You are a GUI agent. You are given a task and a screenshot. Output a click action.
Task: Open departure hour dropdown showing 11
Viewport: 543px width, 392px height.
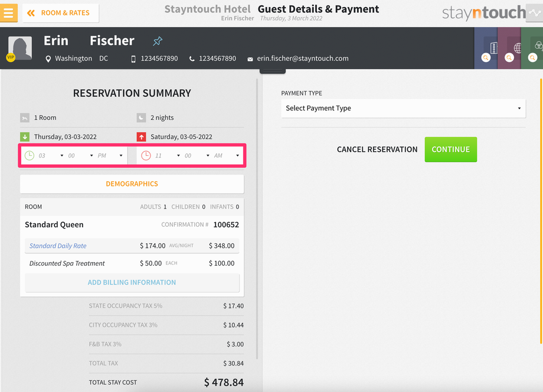point(168,156)
